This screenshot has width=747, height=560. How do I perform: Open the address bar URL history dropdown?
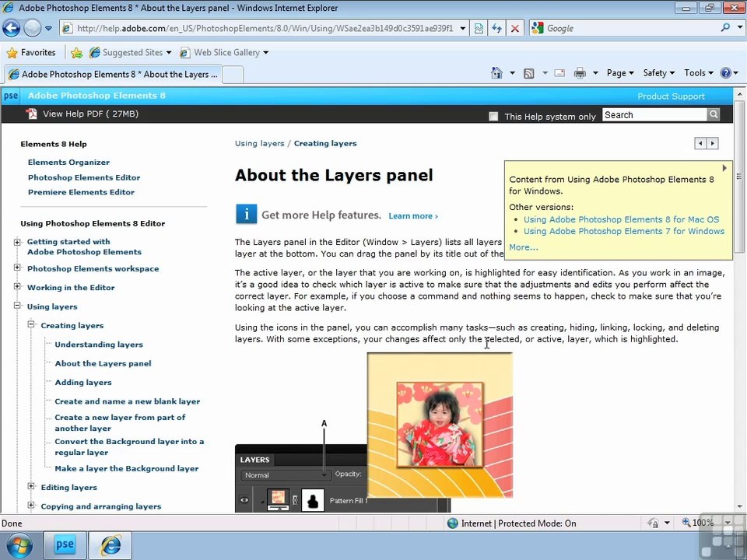click(462, 29)
